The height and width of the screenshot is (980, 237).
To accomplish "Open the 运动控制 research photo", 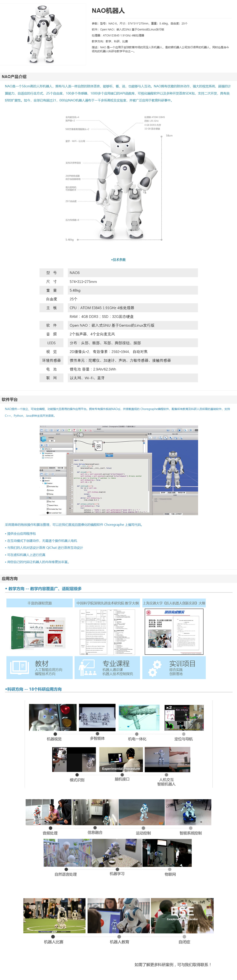I will [x=141, y=812].
